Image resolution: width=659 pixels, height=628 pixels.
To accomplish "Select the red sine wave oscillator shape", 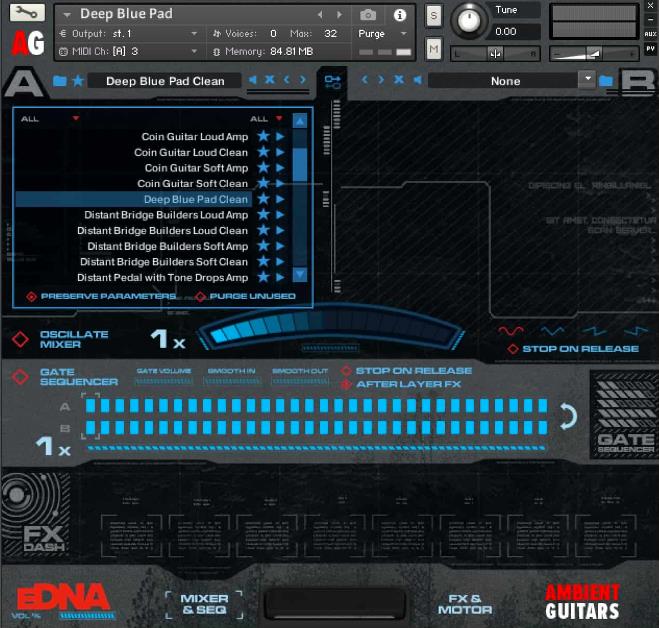I will (x=510, y=331).
